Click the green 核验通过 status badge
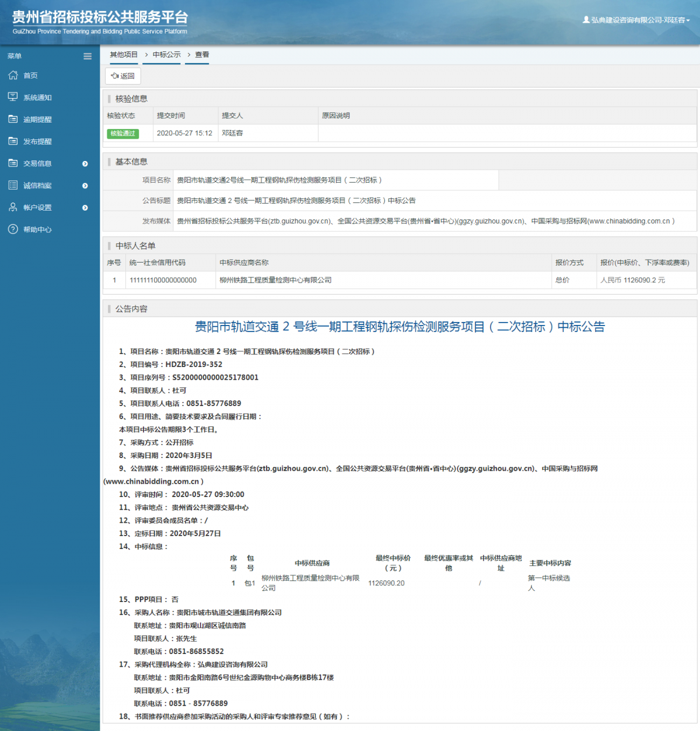This screenshot has width=700, height=731. 123,134
